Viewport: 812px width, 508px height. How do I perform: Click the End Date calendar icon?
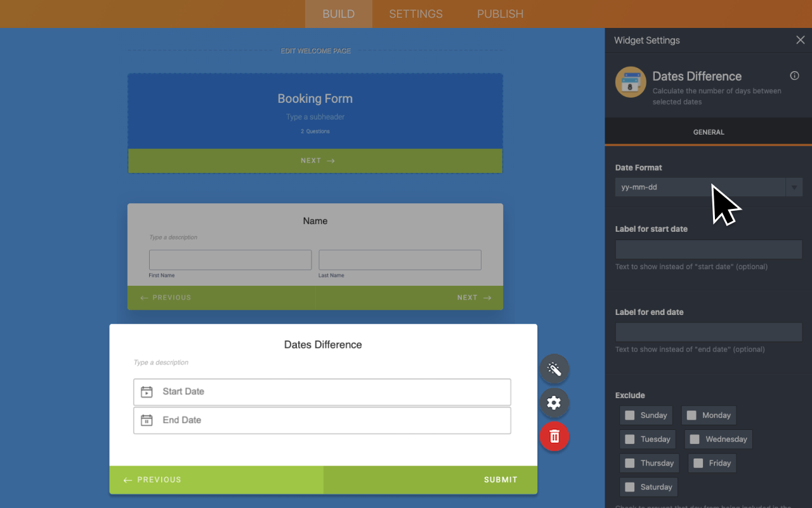[x=147, y=420]
